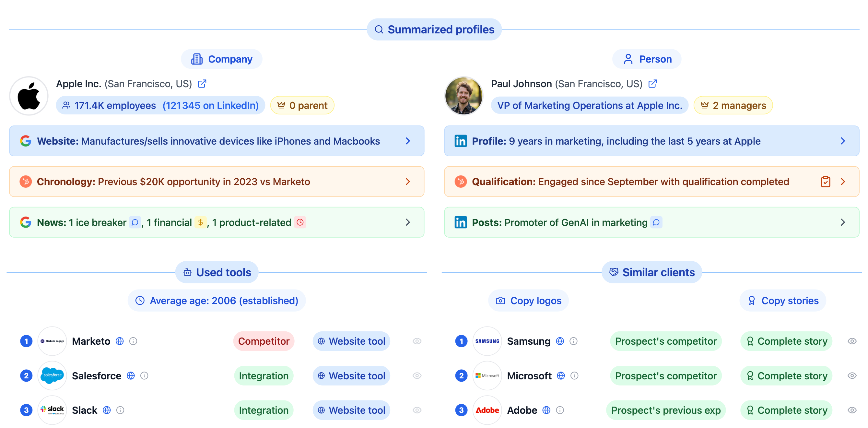This screenshot has width=868, height=428.
Task: Click financial dollar icon in News row
Action: pos(201,222)
